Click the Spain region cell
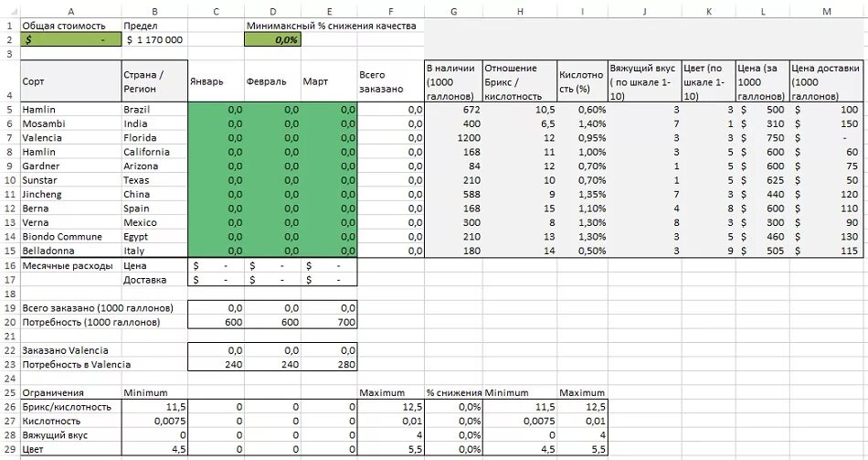868x460 pixels. (154, 209)
